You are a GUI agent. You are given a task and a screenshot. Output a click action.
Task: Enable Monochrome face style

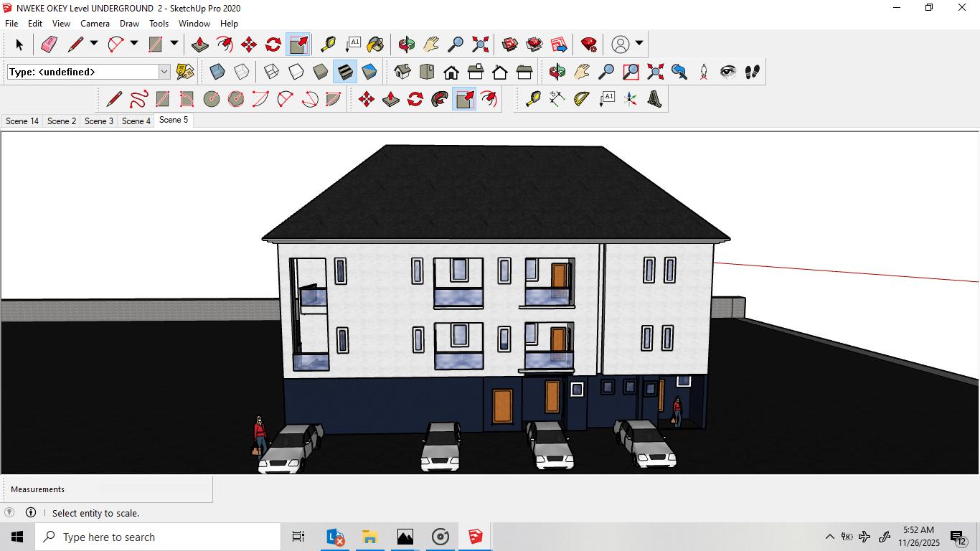point(369,72)
